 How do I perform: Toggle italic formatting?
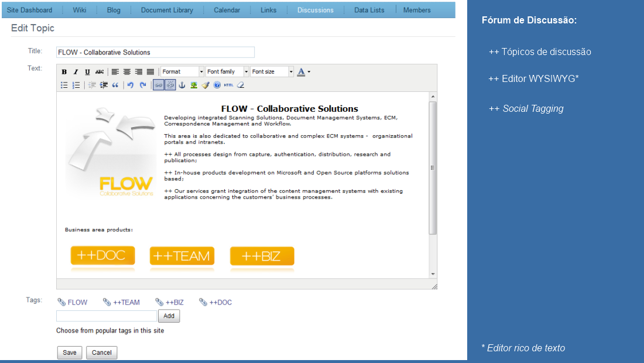coord(76,72)
